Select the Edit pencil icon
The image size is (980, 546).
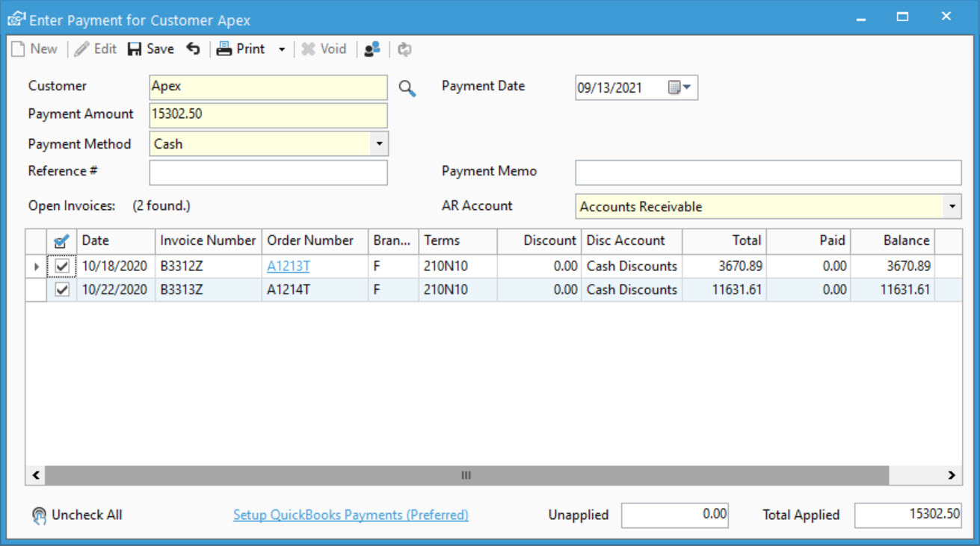coord(82,49)
